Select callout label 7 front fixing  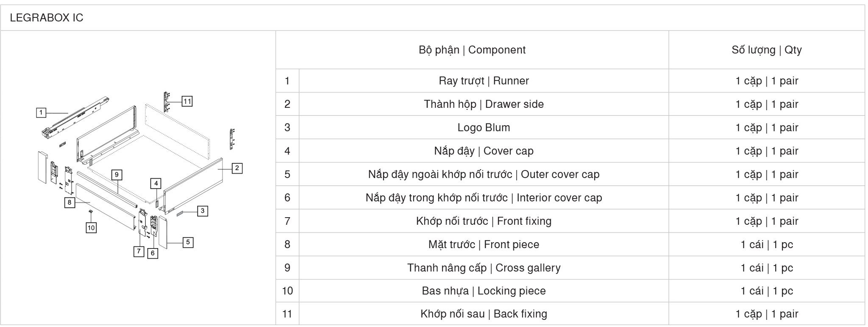click(139, 251)
